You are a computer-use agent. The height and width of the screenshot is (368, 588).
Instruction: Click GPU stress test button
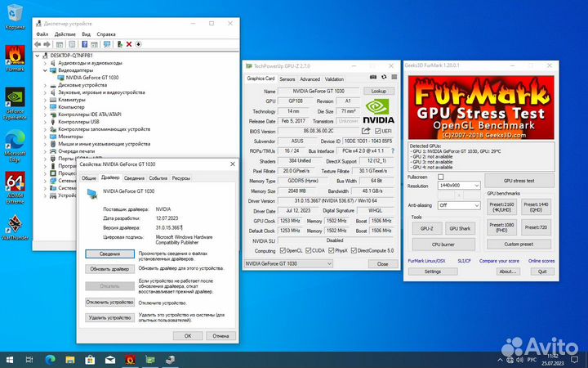pyautogui.click(x=519, y=181)
